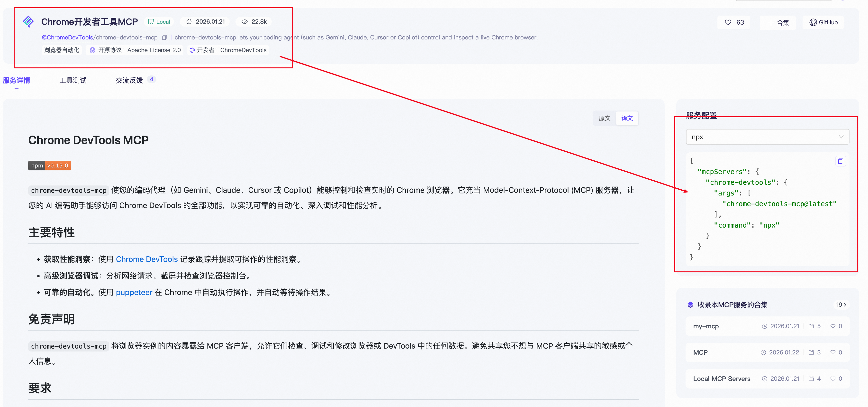868x407 pixels.
Task: Open the 交流反馈 feedback tab
Action: (x=129, y=80)
